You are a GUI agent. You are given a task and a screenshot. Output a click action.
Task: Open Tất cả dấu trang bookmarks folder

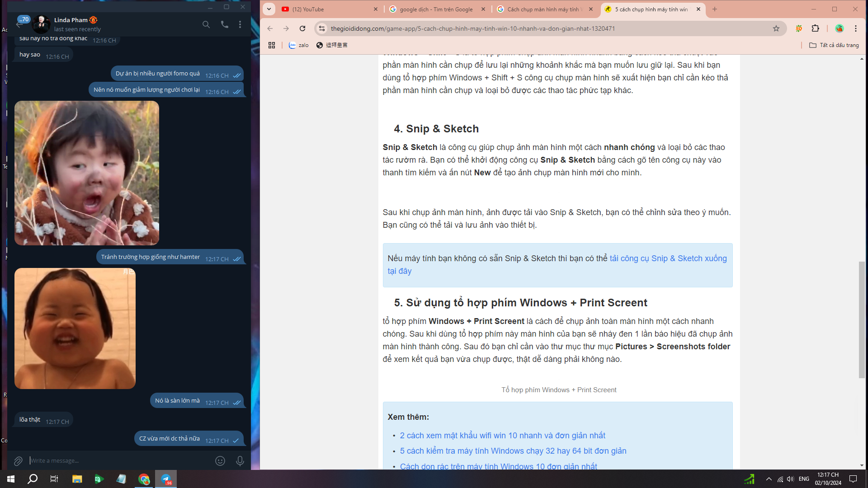(x=834, y=45)
